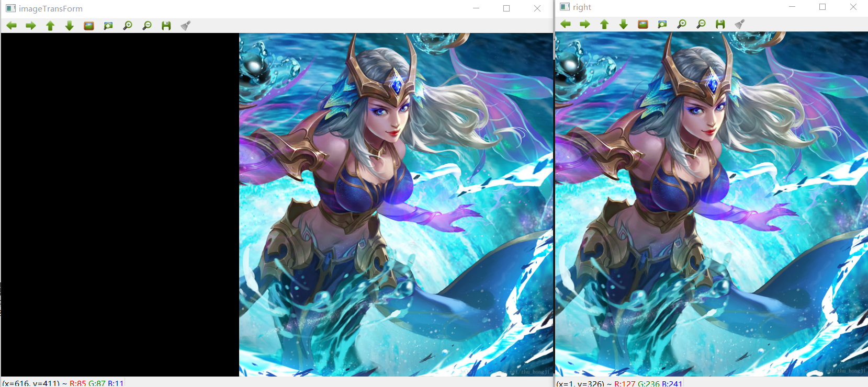Pan left in imageTransForm window
Viewport: 868px width, 387px height.
click(12, 26)
